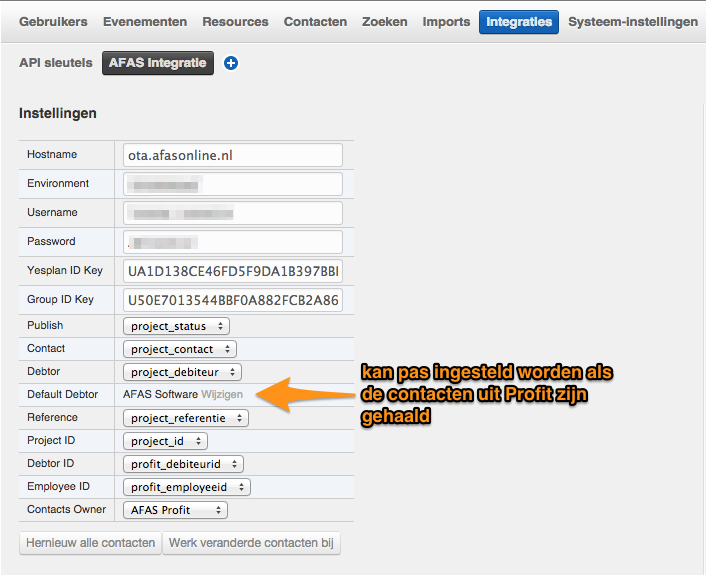Open the Contacten tab
Screen dimensions: 706x575
pyautogui.click(x=315, y=21)
